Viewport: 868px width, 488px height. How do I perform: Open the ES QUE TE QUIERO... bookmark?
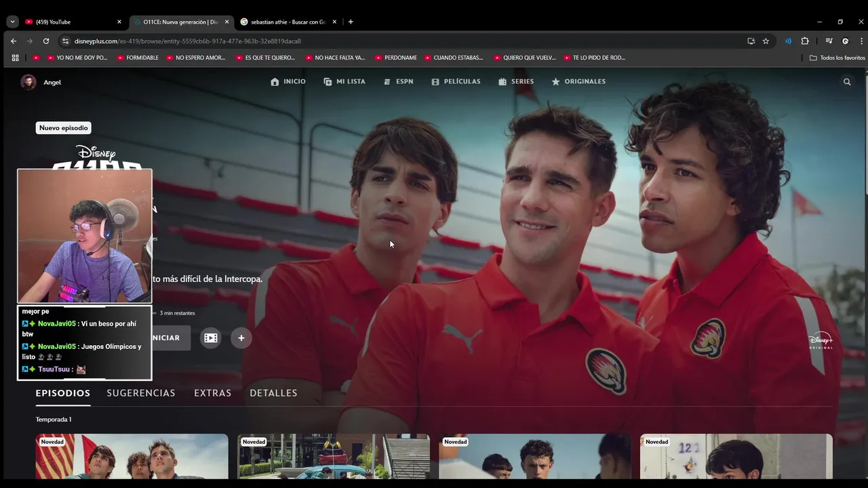click(266, 58)
